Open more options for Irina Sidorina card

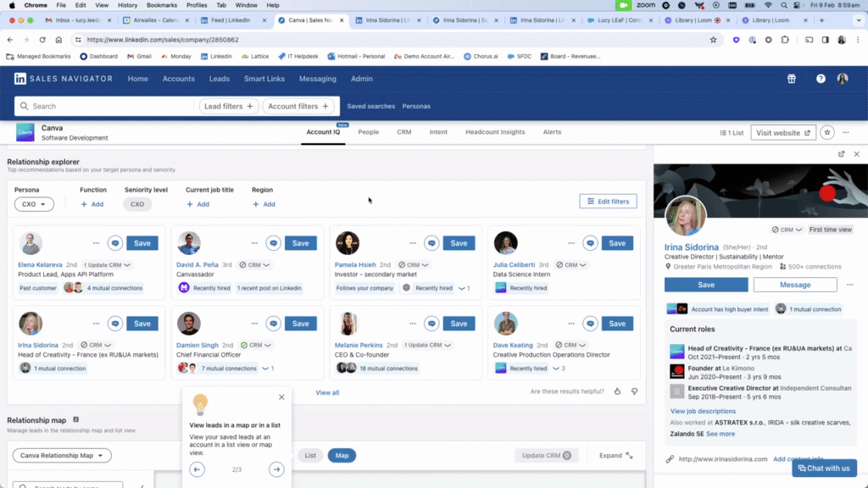tap(97, 324)
